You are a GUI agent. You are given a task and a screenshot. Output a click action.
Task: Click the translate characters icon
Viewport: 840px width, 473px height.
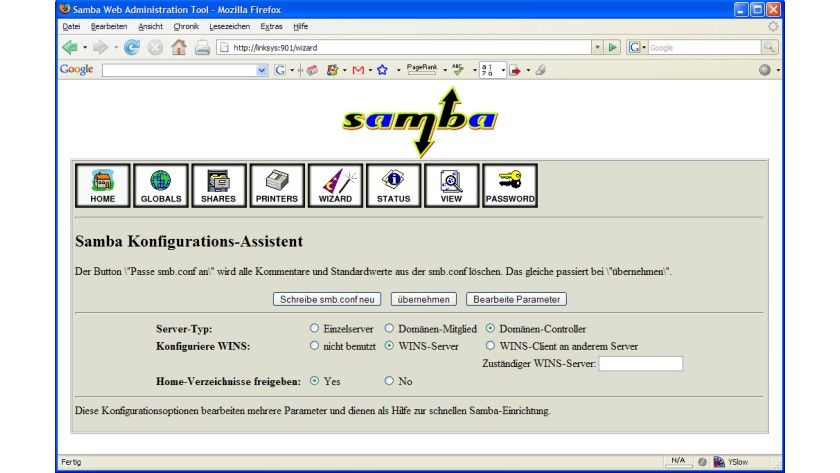point(488,70)
